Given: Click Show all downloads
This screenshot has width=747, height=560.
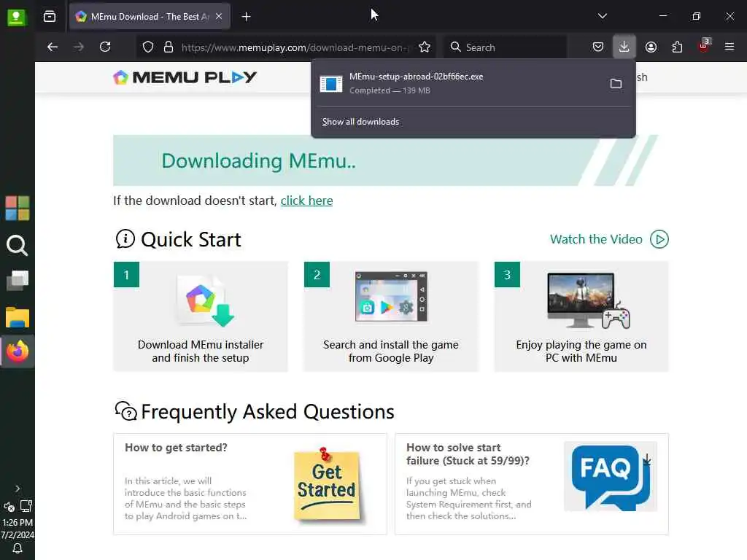Looking at the screenshot, I should (360, 122).
